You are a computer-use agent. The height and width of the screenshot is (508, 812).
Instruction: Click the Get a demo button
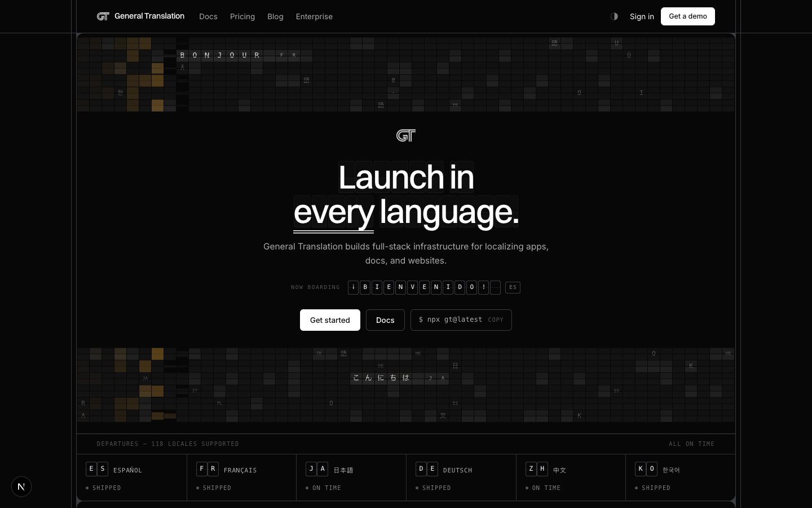tap(688, 16)
